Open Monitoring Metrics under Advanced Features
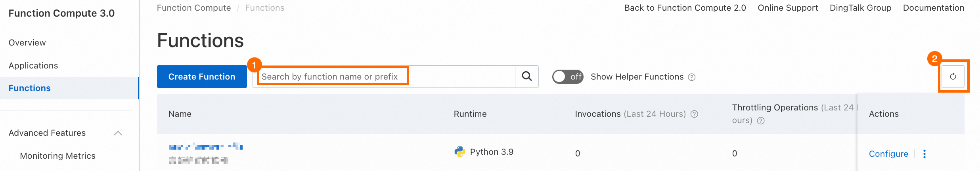Viewport: 980px width, 171px height. tap(58, 156)
